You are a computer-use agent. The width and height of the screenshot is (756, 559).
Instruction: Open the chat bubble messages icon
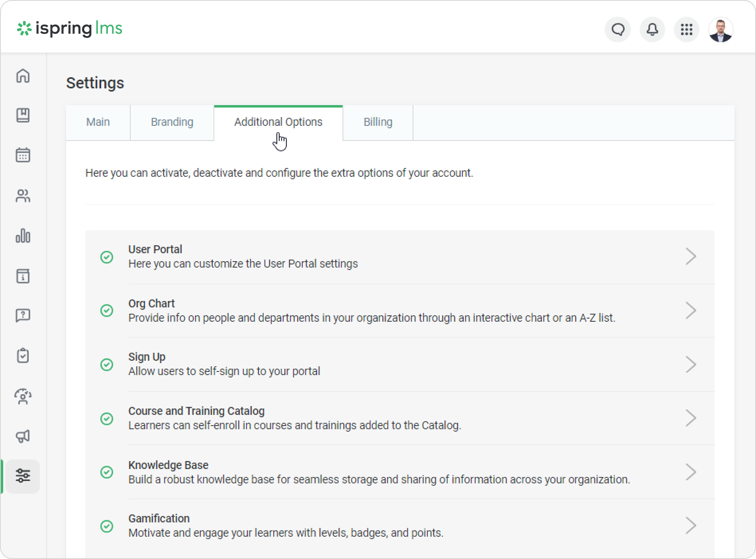(x=618, y=29)
